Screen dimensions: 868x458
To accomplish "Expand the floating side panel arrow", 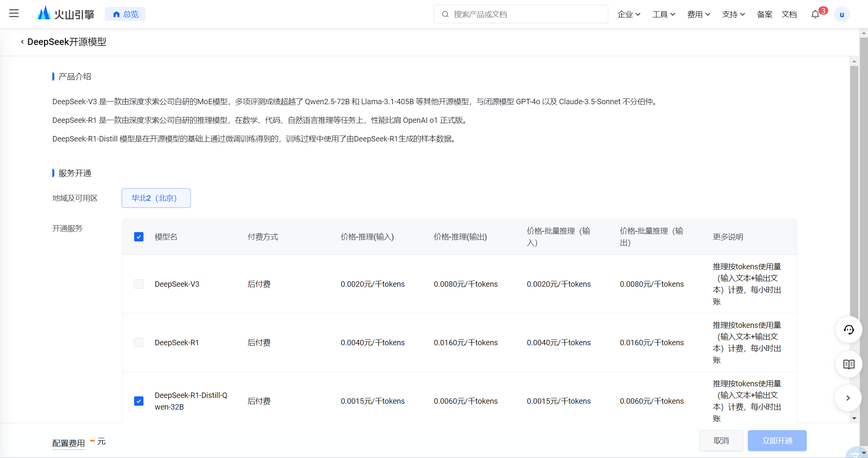I will (x=848, y=398).
